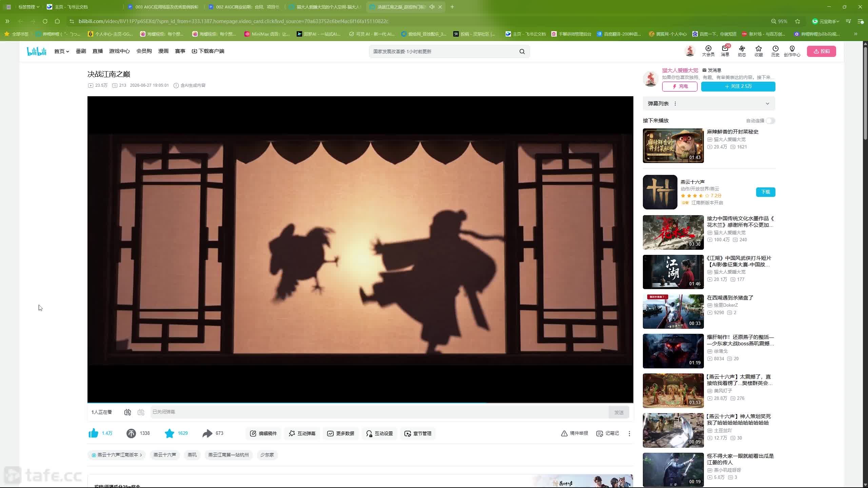Open the 赛事 navigation item
Viewport: 868px width, 488px height.
click(x=180, y=51)
